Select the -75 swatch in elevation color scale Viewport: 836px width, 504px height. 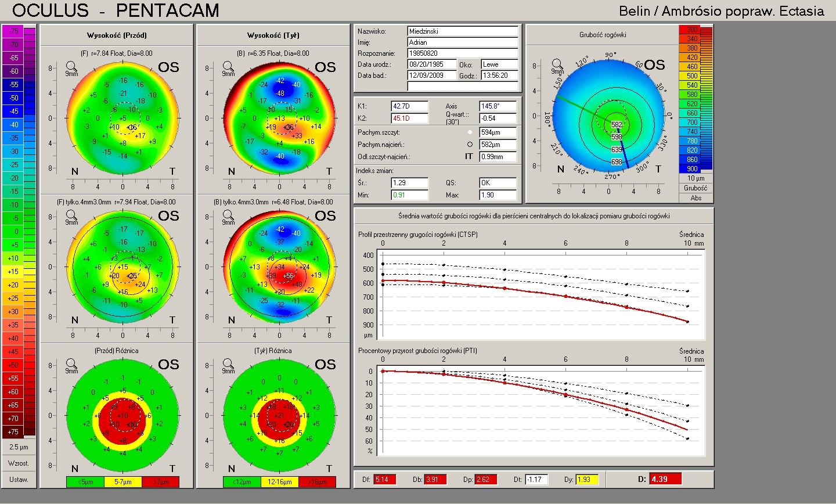[x=14, y=31]
